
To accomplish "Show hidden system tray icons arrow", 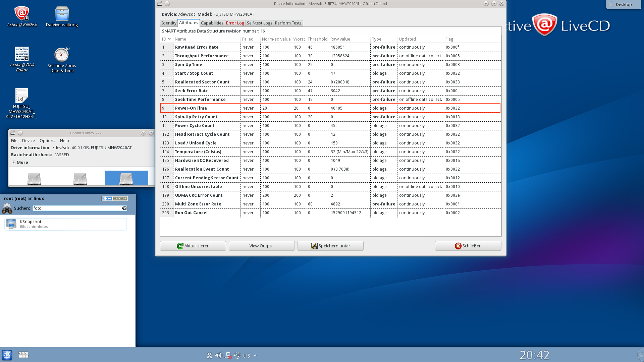I will (x=255, y=355).
